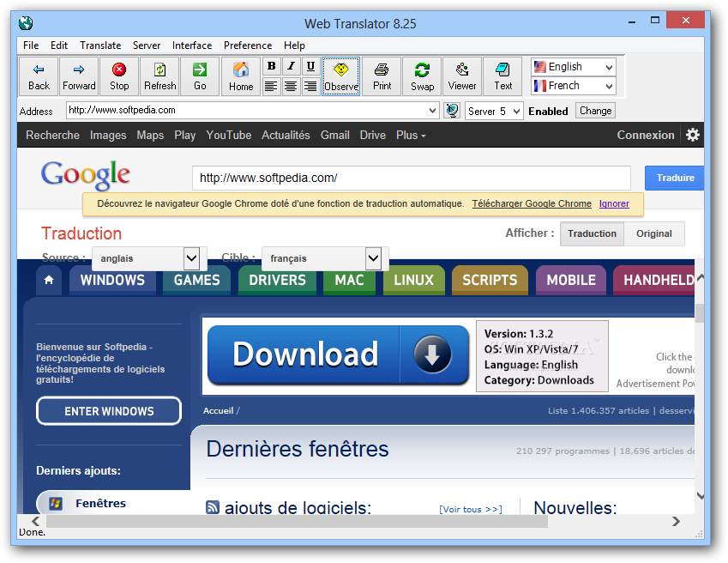The height and width of the screenshot is (563, 728).
Task: Click the Windows flag icon beside Fenêtres
Action: point(56,504)
